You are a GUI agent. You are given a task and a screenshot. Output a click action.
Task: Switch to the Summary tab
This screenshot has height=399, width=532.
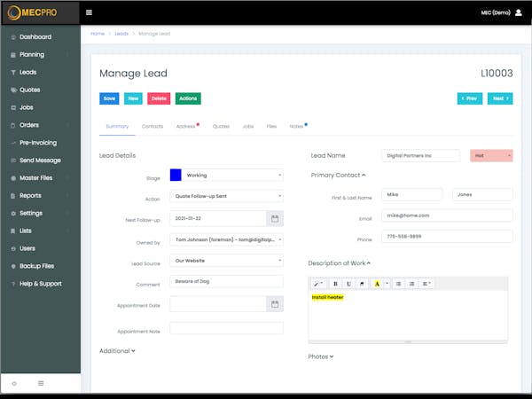click(117, 126)
